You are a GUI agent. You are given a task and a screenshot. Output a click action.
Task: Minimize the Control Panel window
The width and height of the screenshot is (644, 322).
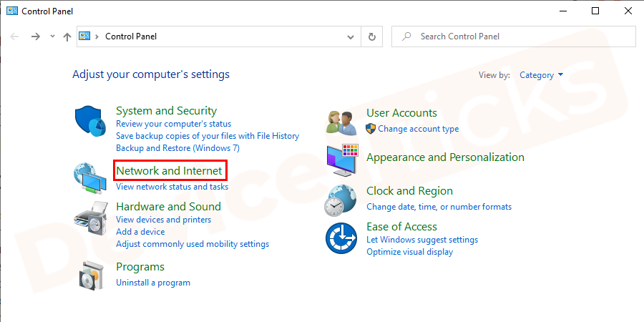click(562, 11)
